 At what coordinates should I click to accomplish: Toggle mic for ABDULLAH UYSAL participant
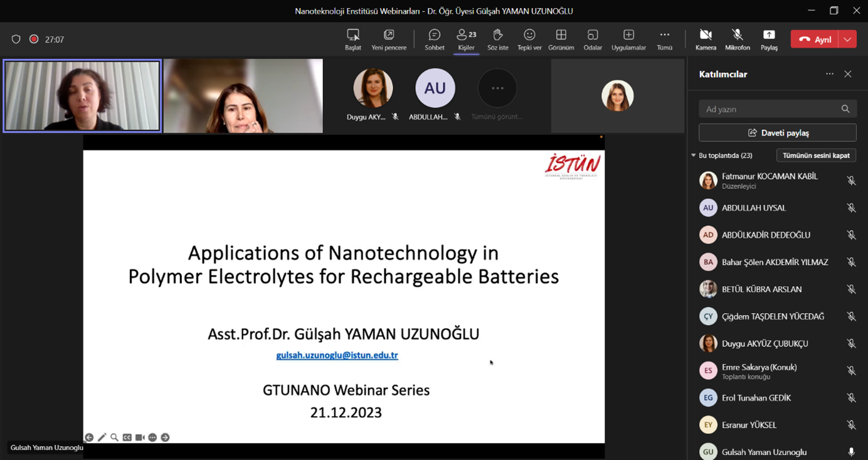tap(851, 208)
